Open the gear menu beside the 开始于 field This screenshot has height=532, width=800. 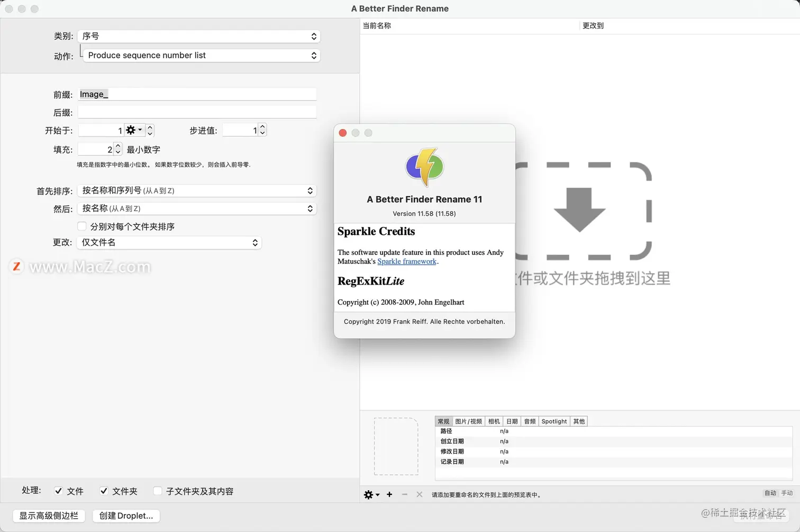click(x=134, y=130)
